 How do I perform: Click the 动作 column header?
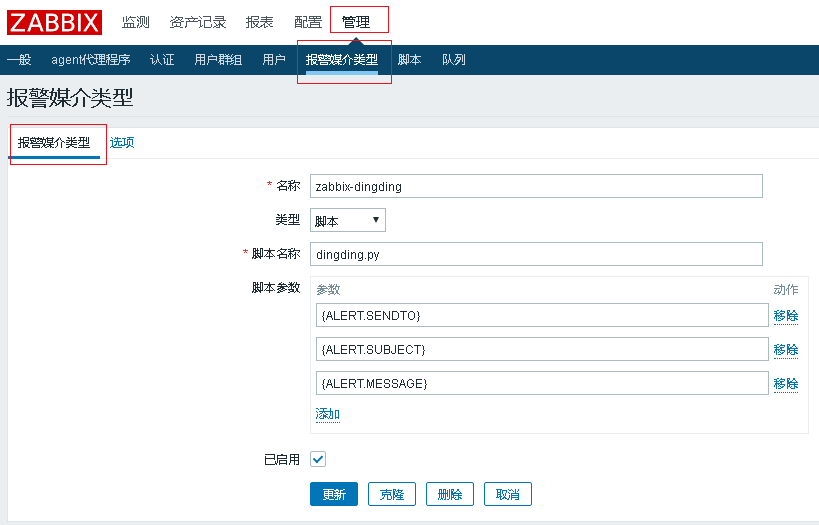786,289
